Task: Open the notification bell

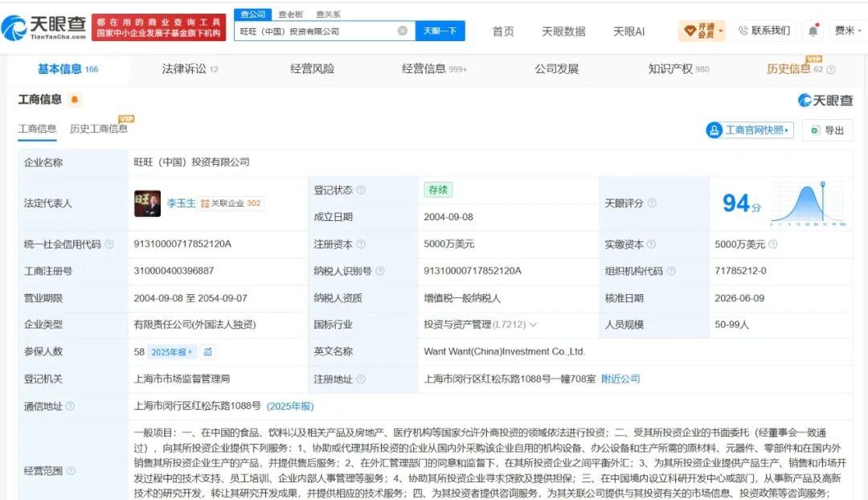Action: click(x=813, y=31)
